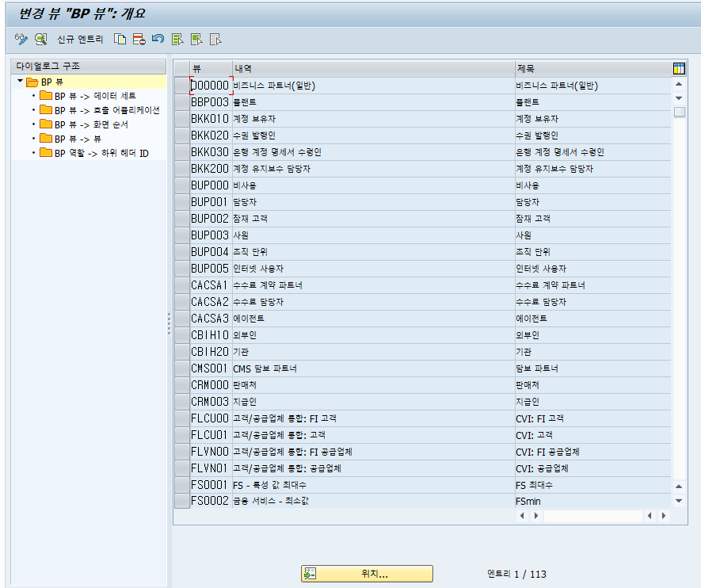Click the BKK200 view code cell
The width and height of the screenshot is (701, 588).
210,169
